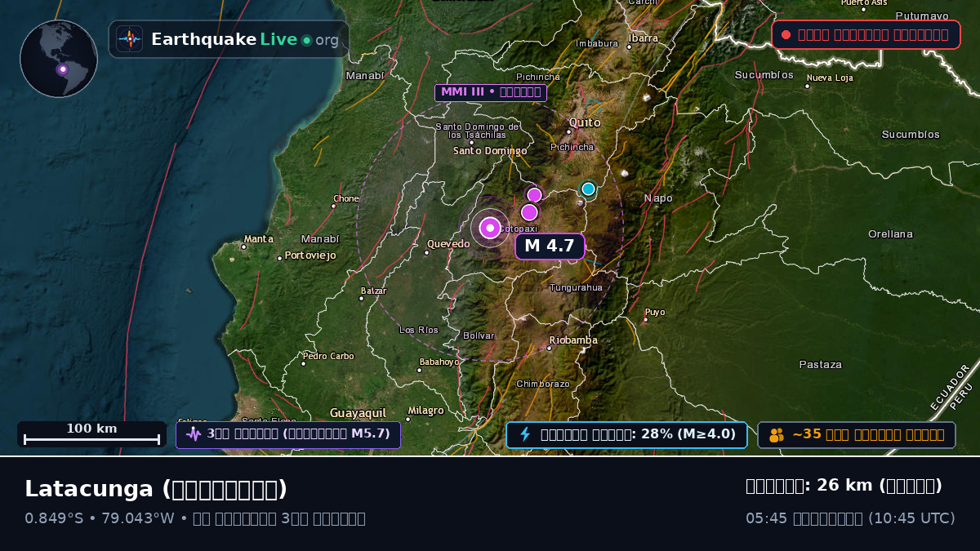The height and width of the screenshot is (551, 980).
Task: Open the globe mini-map thumbnail
Action: 59,59
